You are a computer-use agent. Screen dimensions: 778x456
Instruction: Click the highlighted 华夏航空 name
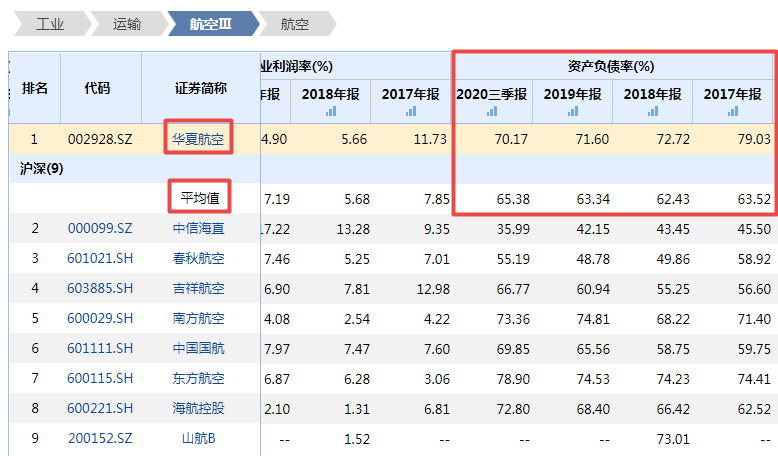(198, 139)
